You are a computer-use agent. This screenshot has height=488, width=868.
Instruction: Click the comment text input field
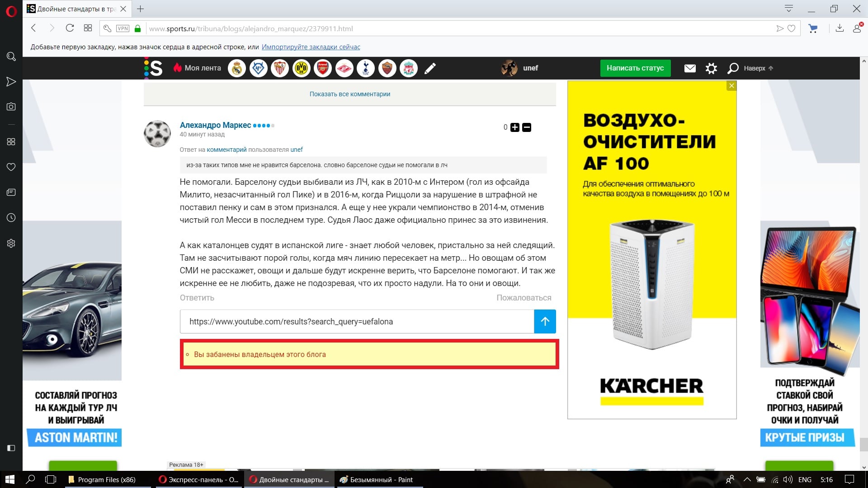coord(357,321)
